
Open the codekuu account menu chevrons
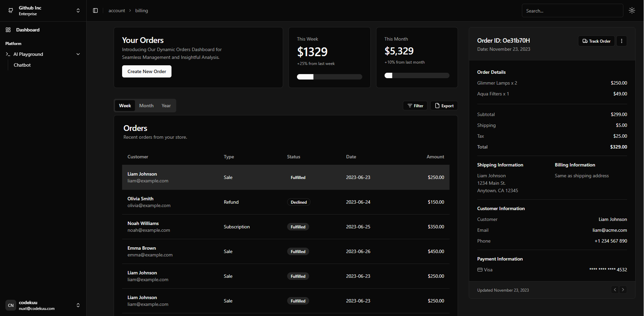(78, 305)
